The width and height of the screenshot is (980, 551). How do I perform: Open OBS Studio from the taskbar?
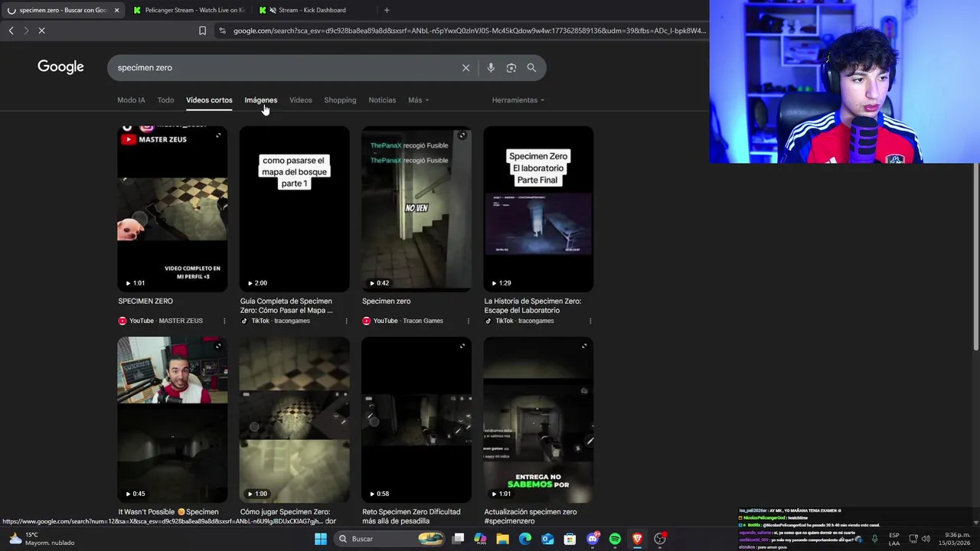tap(660, 539)
